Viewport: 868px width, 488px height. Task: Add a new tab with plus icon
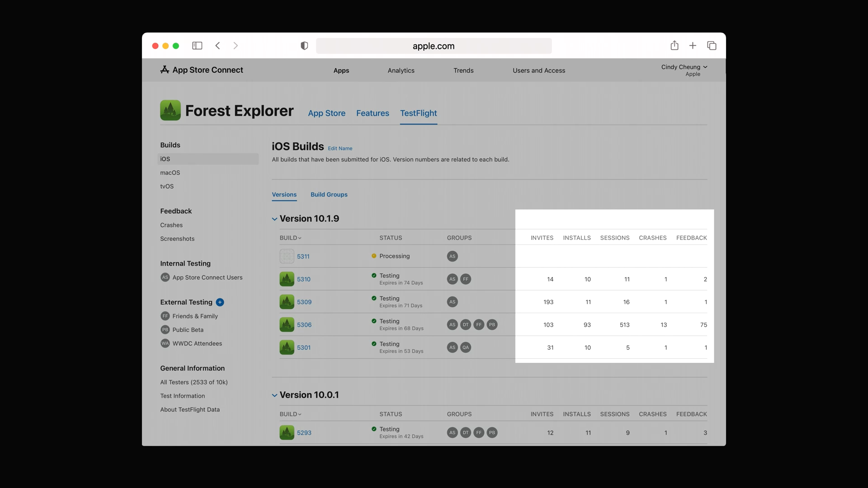693,46
